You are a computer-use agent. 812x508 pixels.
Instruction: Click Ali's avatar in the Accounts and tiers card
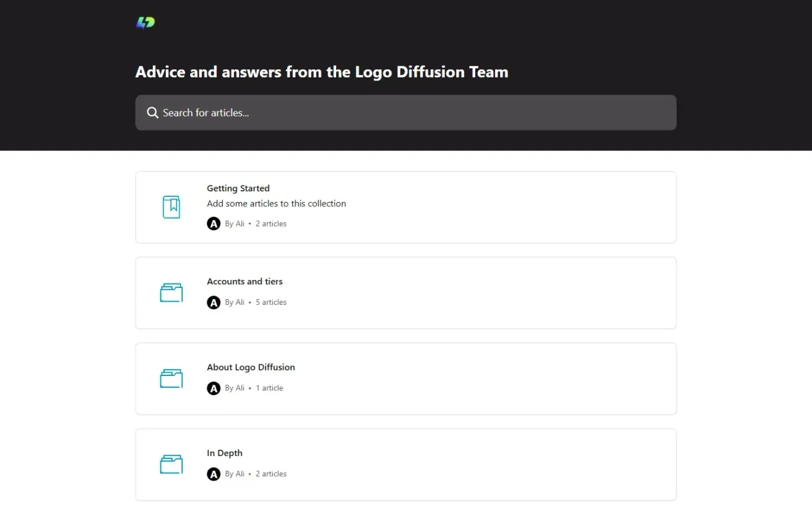click(x=214, y=302)
